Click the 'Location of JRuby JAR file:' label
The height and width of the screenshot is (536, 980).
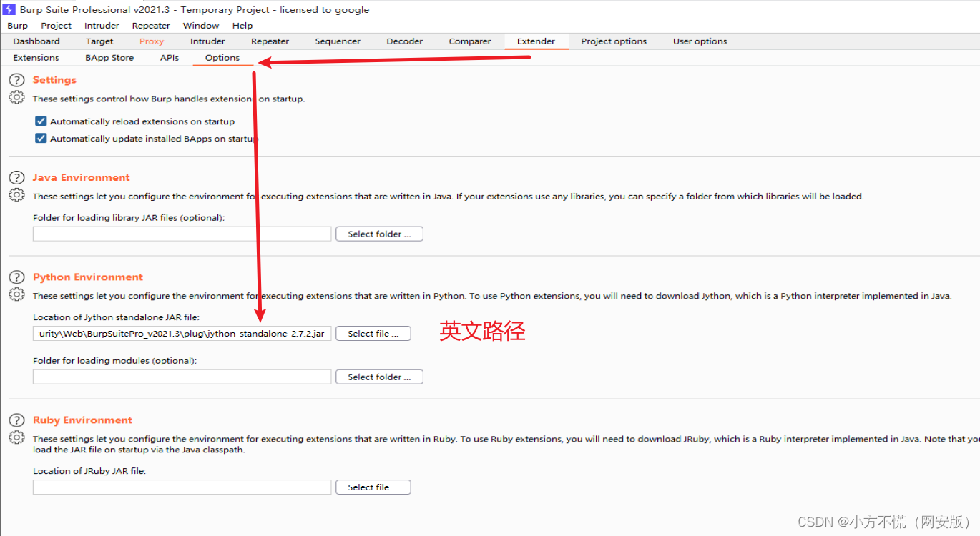coord(89,471)
